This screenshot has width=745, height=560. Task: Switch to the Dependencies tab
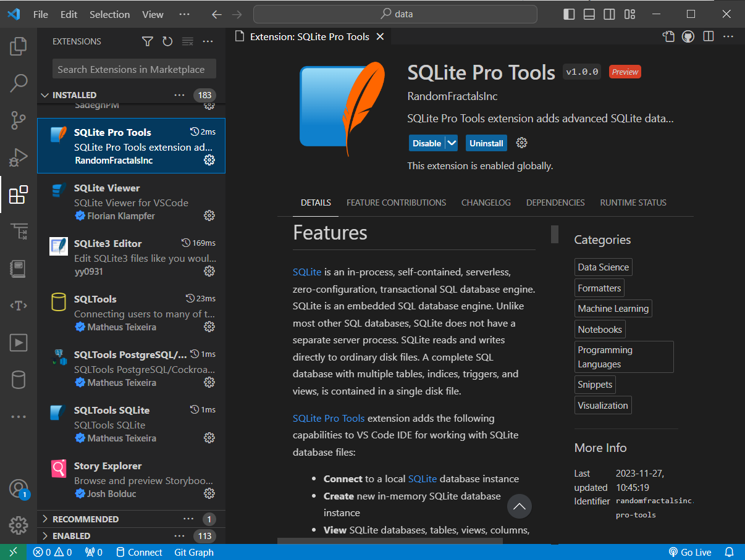(x=555, y=203)
